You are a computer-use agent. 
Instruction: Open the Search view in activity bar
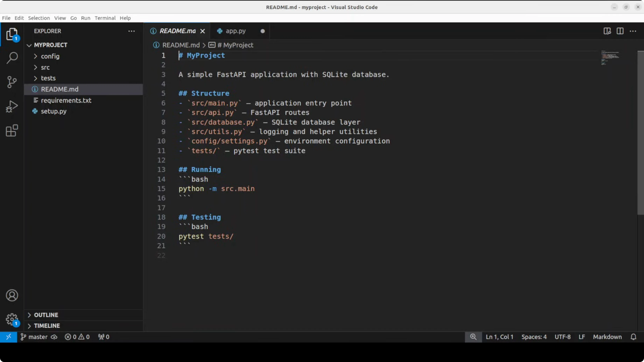(x=12, y=58)
